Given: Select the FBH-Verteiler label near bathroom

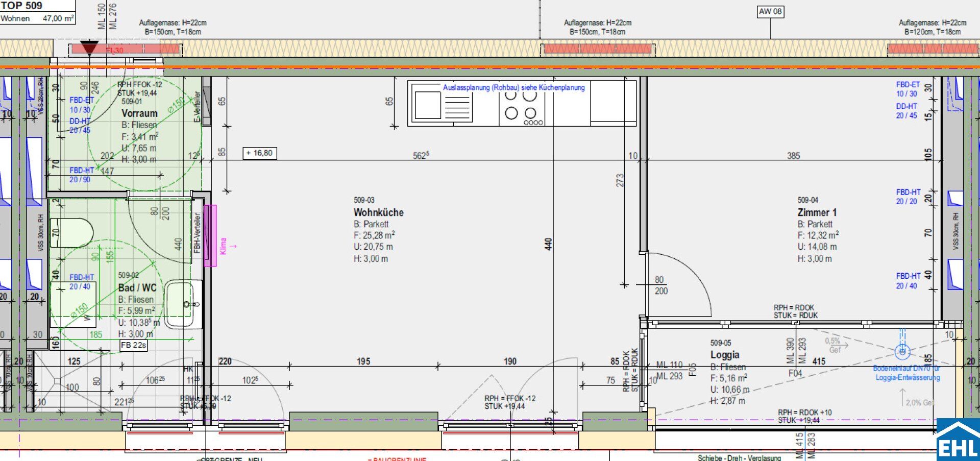Looking at the screenshot, I should (197, 233).
